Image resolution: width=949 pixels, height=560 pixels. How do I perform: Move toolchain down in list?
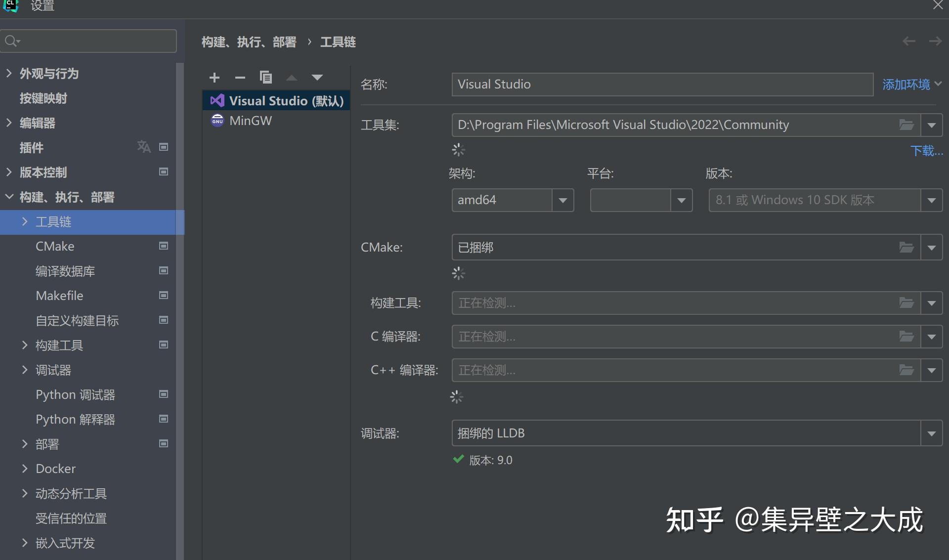tap(317, 78)
